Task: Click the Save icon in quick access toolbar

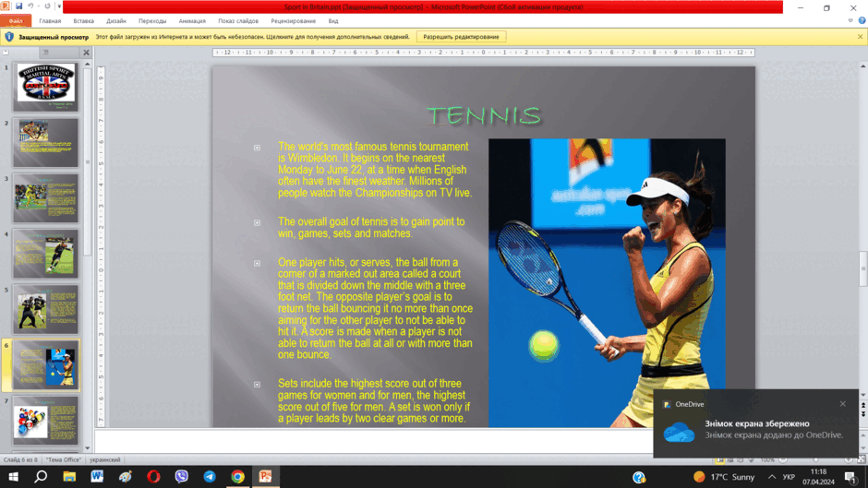Action: point(18,6)
